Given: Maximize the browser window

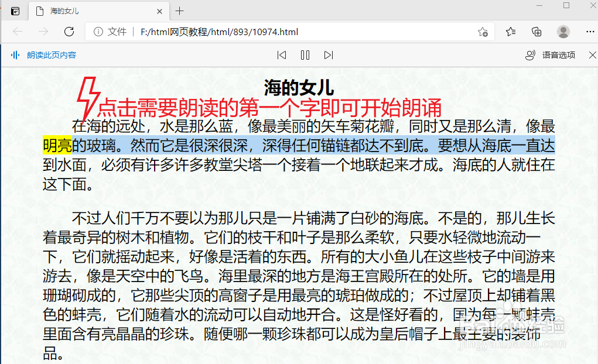Looking at the screenshot, I should tap(566, 5).
